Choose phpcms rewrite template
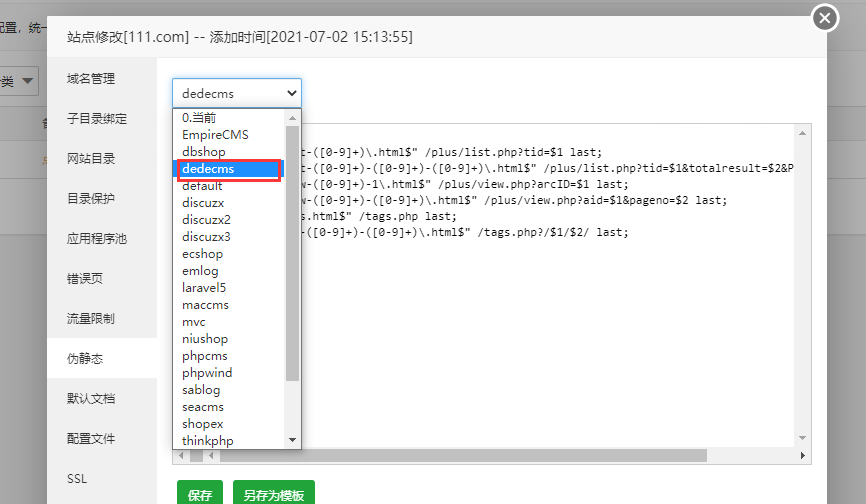 [x=229, y=356]
